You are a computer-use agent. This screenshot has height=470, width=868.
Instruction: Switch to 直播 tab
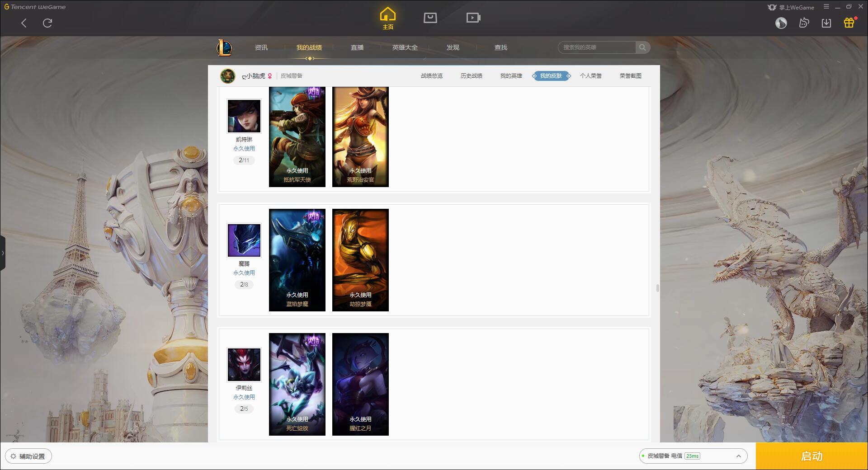pyautogui.click(x=357, y=47)
